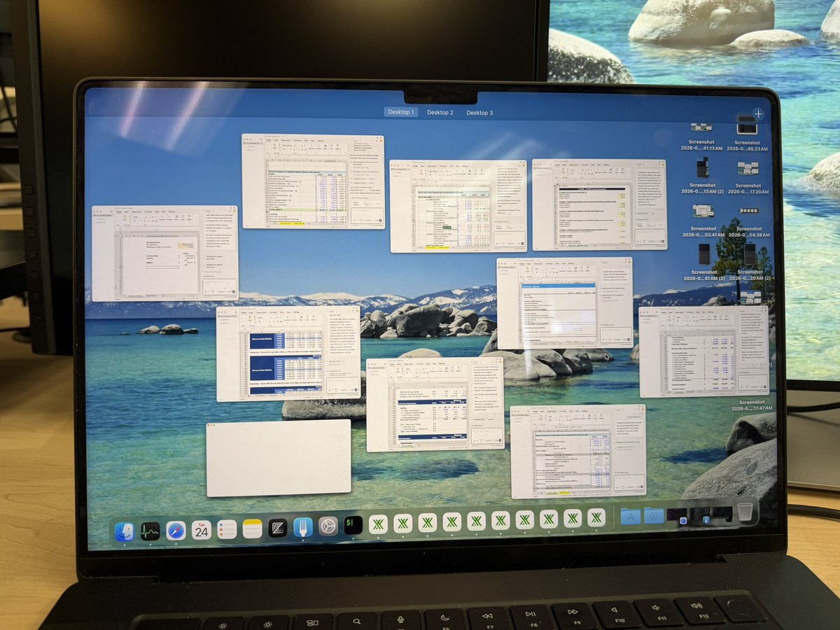Select the Key Assumptions spreadsheet window

[165, 253]
